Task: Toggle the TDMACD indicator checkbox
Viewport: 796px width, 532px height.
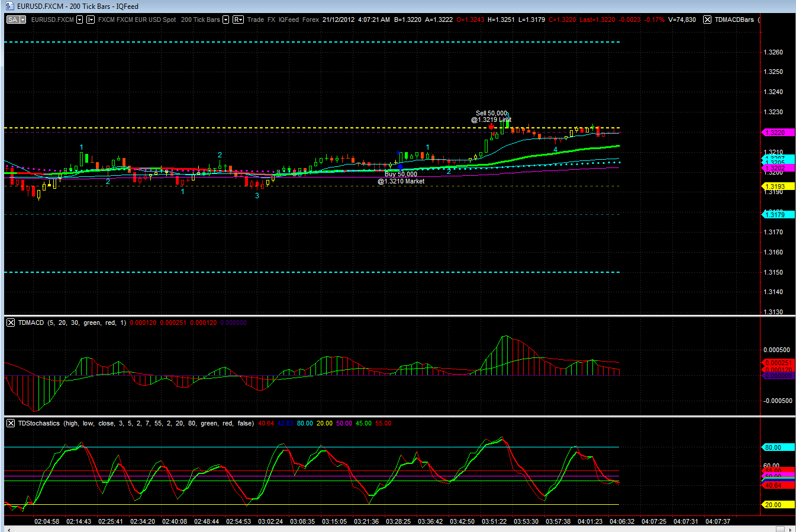Action: [x=11, y=323]
